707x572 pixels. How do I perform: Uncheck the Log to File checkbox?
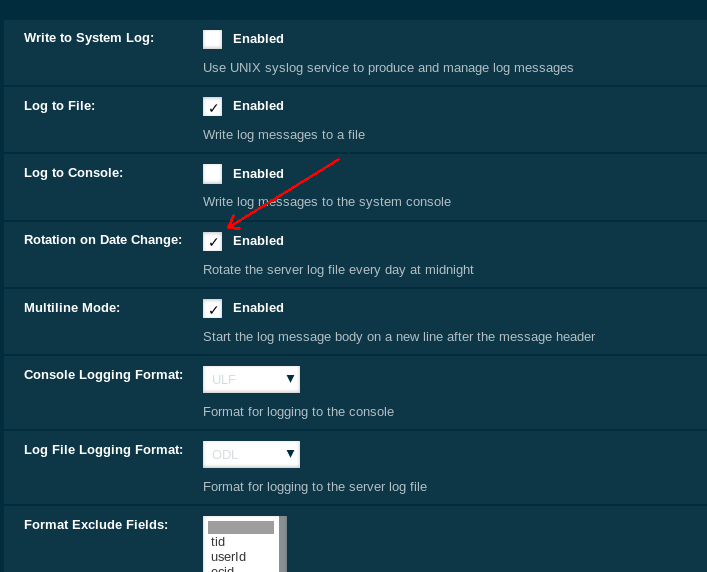(212, 106)
